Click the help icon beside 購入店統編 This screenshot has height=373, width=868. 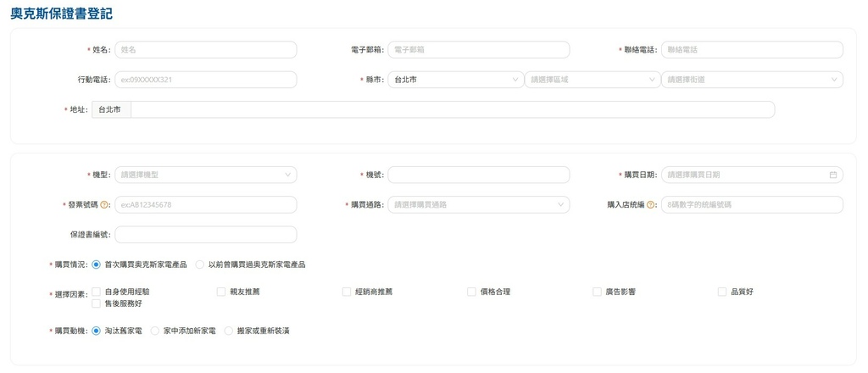(x=650, y=205)
